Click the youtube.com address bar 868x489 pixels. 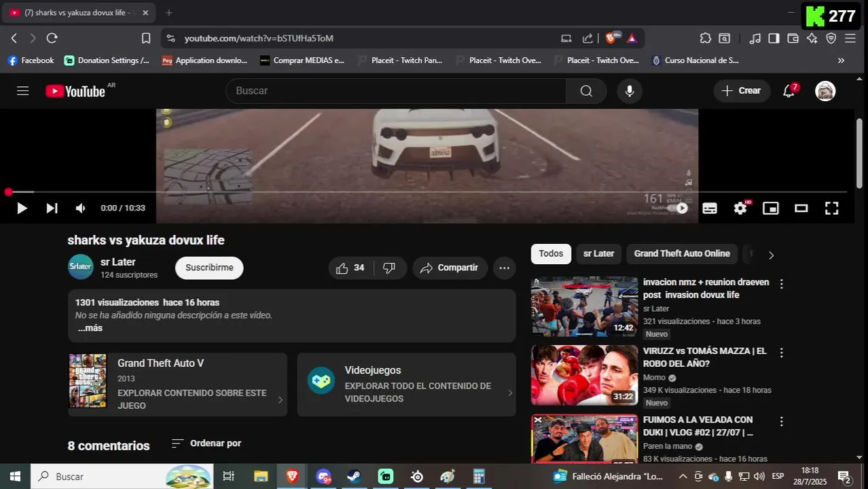point(367,38)
